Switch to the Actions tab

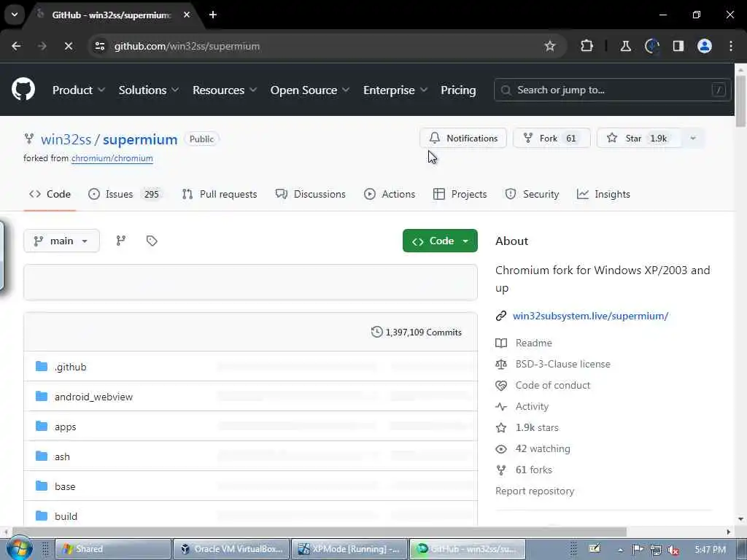coord(390,194)
